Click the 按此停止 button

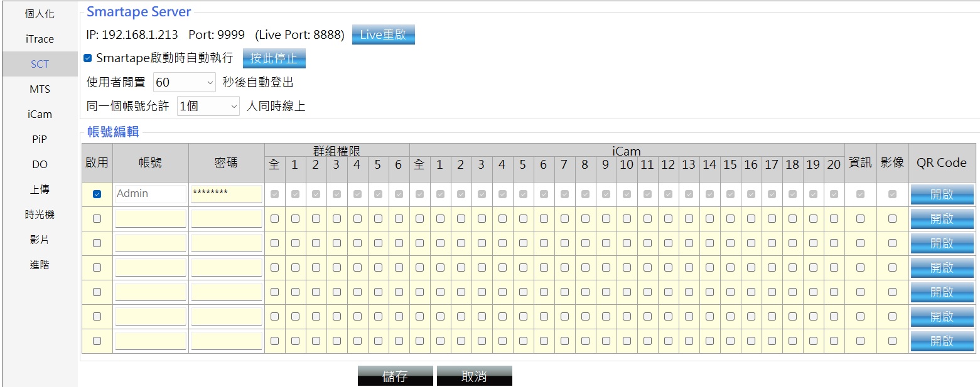click(274, 58)
